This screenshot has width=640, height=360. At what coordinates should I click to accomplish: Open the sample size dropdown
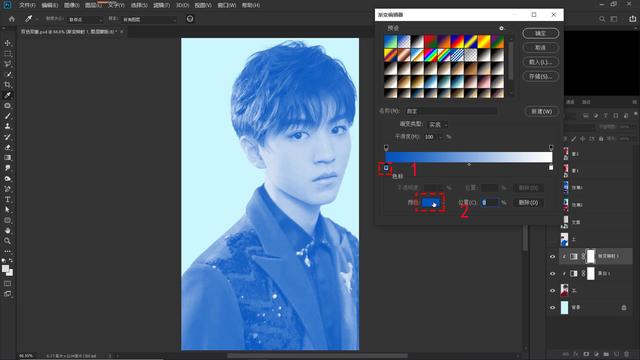click(x=84, y=20)
